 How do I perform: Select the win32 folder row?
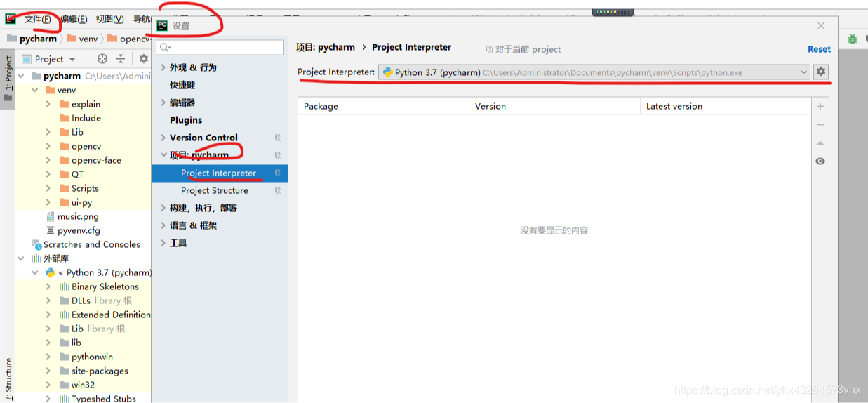tap(83, 385)
